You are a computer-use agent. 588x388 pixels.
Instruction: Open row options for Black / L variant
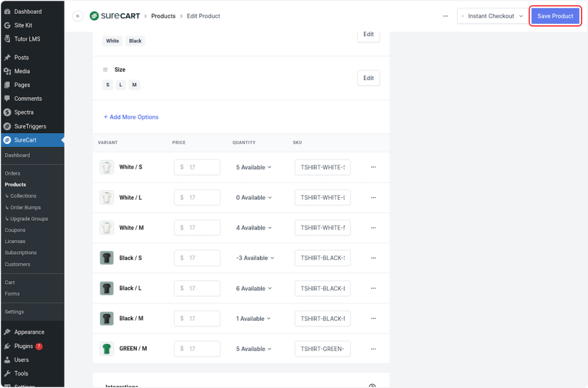click(x=373, y=289)
